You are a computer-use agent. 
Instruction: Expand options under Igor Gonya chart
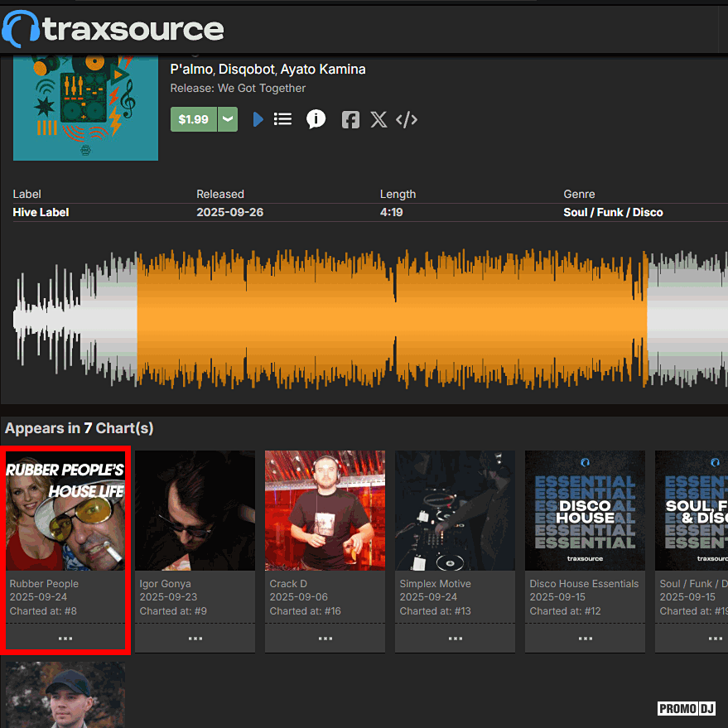point(195,639)
